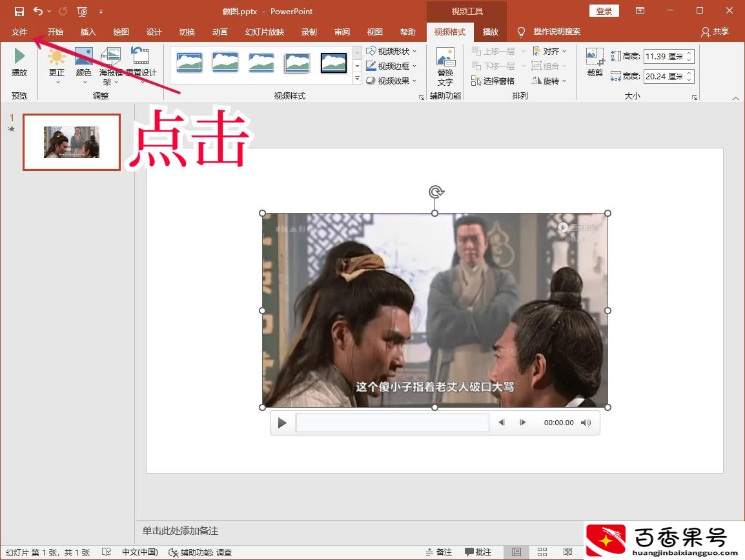Toggle the 备注 notes pane in status bar
This screenshot has width=745, height=560.
pyautogui.click(x=438, y=552)
